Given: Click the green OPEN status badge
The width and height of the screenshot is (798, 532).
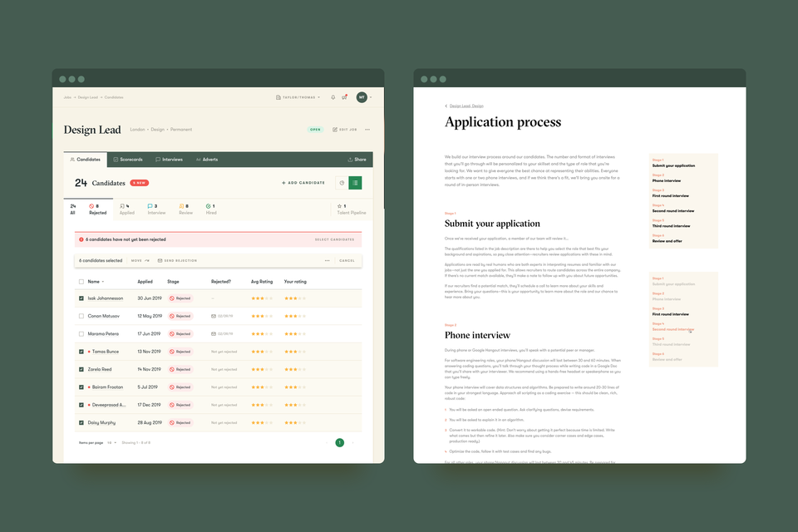Looking at the screenshot, I should click(x=316, y=130).
